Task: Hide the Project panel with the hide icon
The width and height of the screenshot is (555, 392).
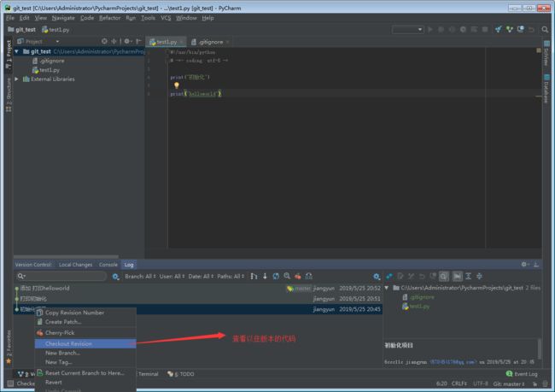Action: pos(138,42)
